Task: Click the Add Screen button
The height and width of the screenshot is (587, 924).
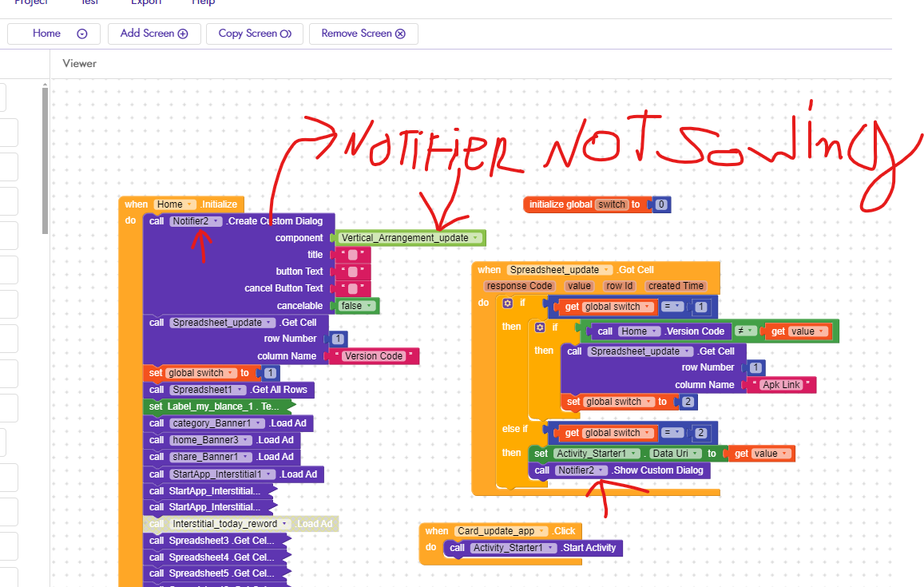Action: 154,34
